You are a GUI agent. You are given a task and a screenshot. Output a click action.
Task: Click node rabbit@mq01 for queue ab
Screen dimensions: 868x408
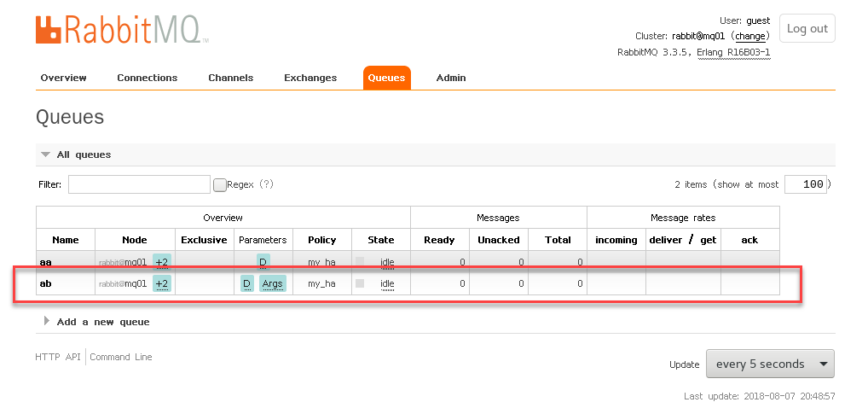pyautogui.click(x=123, y=284)
